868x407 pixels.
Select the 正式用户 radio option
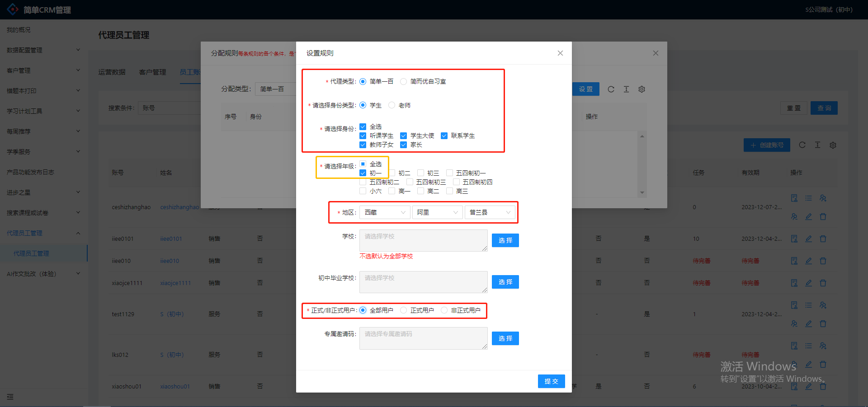point(404,310)
